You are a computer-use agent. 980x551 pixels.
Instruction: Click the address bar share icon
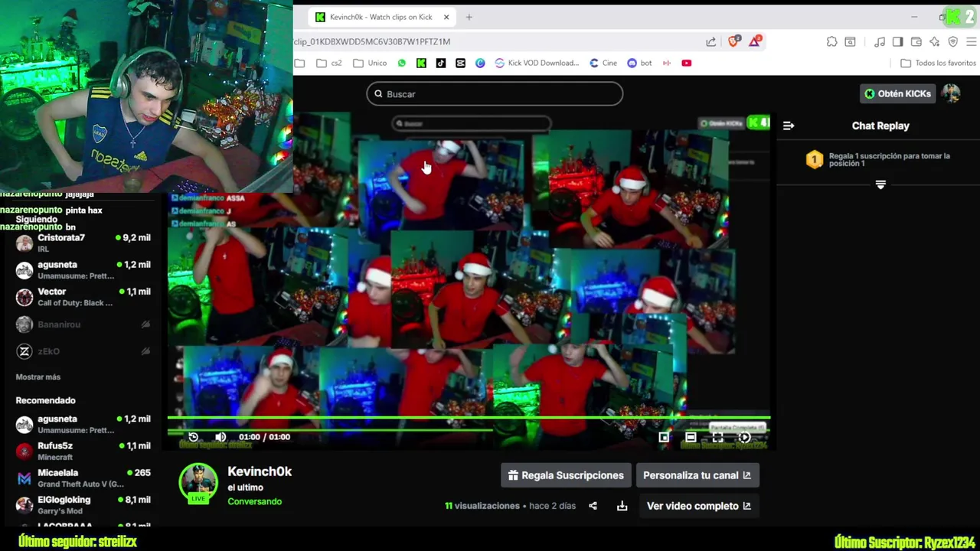click(711, 41)
